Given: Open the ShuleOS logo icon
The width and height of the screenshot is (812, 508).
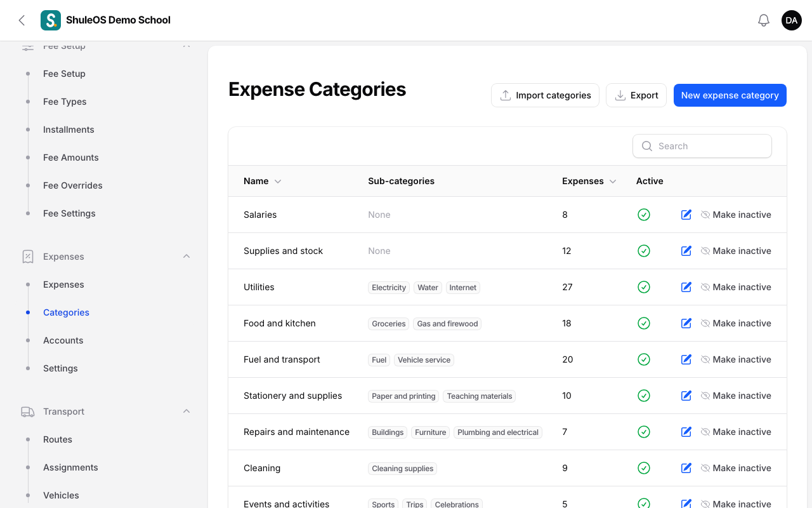Looking at the screenshot, I should (x=51, y=20).
